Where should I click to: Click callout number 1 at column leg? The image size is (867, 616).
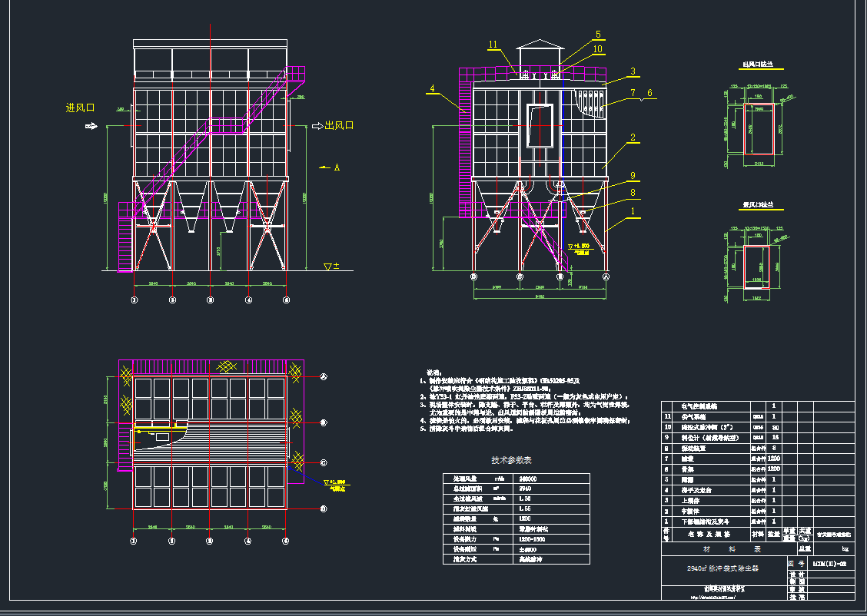pos(632,210)
